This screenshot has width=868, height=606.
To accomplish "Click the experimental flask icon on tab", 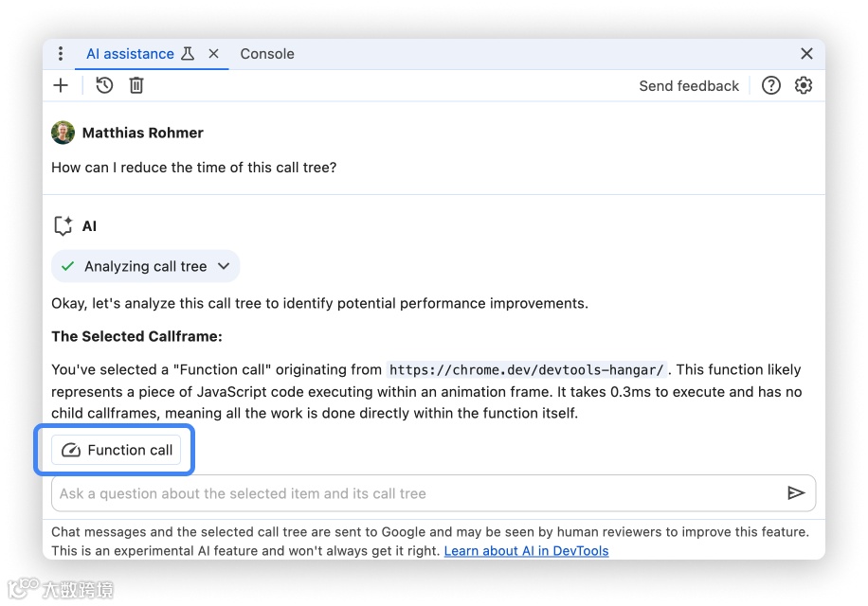I will coord(188,54).
